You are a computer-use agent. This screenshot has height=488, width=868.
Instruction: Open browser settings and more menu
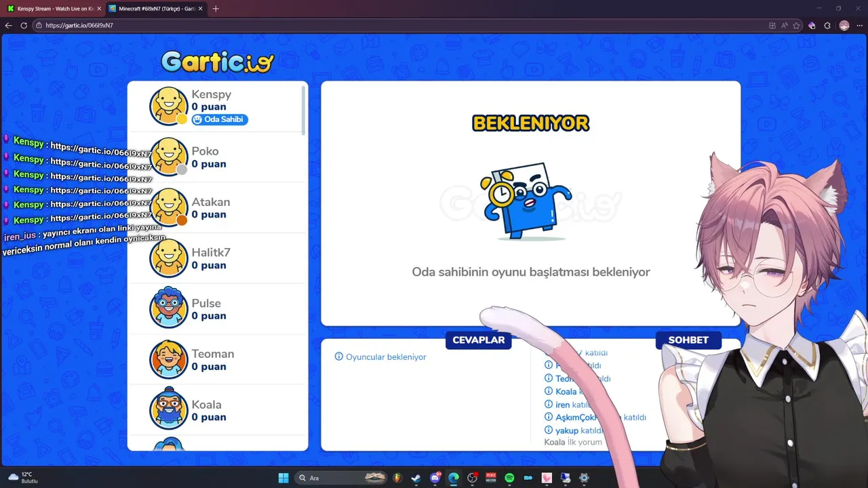[x=859, y=25]
